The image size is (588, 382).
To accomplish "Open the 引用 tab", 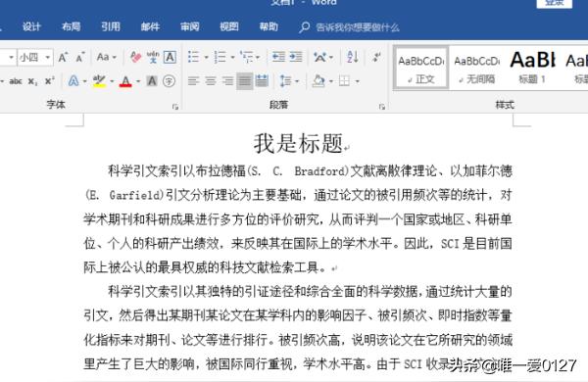I will pyautogui.click(x=111, y=27).
